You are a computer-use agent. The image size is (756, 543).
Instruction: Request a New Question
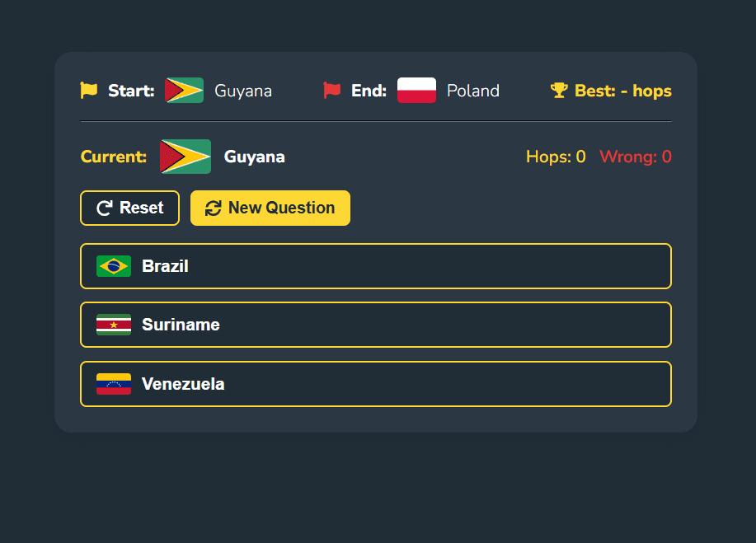(x=270, y=208)
